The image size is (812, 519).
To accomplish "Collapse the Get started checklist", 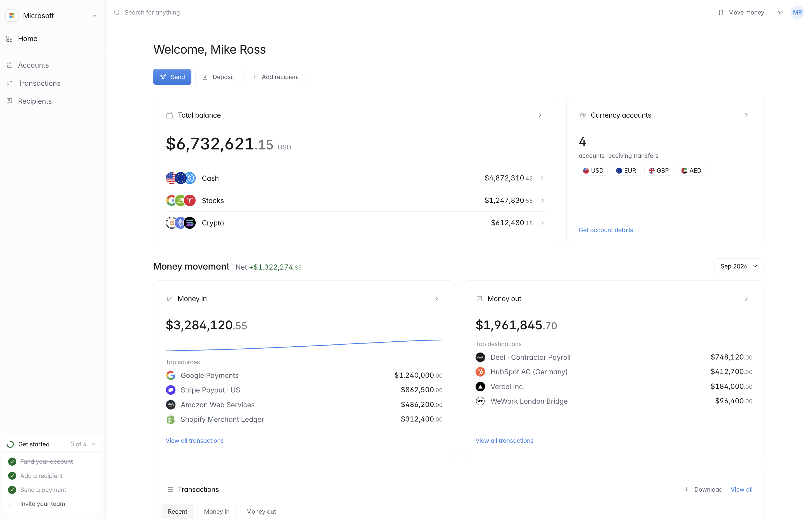I will click(94, 444).
